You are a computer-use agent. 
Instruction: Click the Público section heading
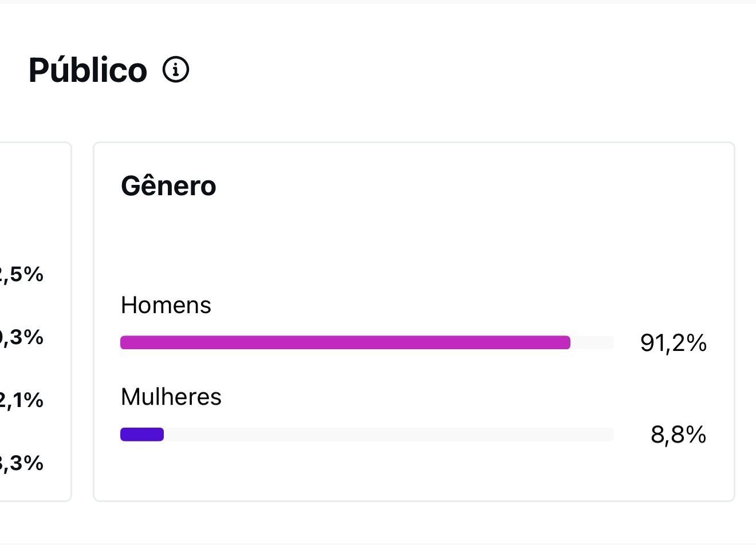(x=88, y=70)
